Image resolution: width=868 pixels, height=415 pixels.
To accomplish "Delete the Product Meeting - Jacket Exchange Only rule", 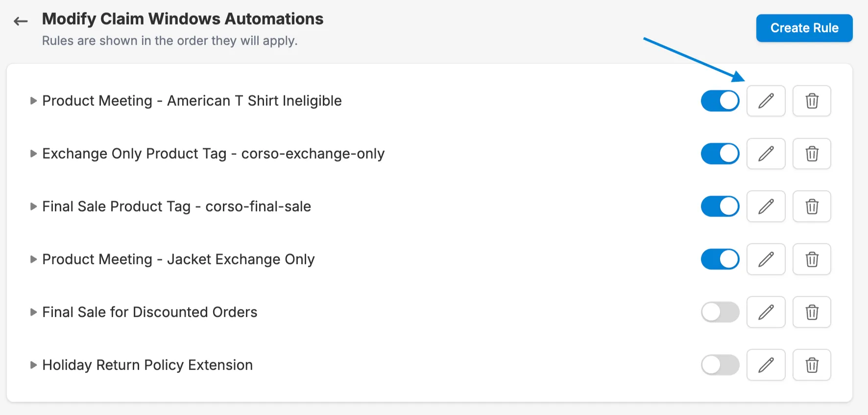I will pyautogui.click(x=811, y=259).
